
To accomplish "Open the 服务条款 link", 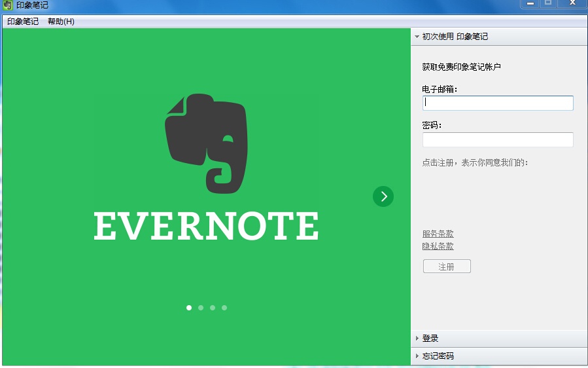I will coord(438,234).
